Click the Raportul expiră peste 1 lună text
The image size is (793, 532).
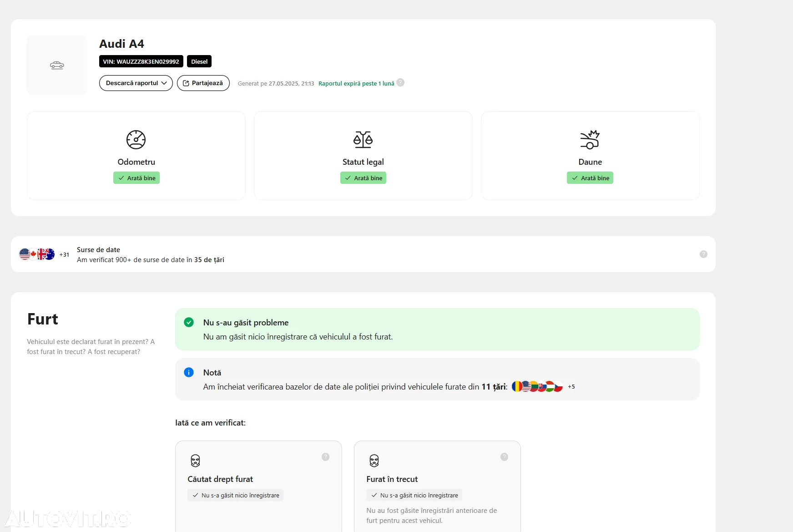[356, 84]
